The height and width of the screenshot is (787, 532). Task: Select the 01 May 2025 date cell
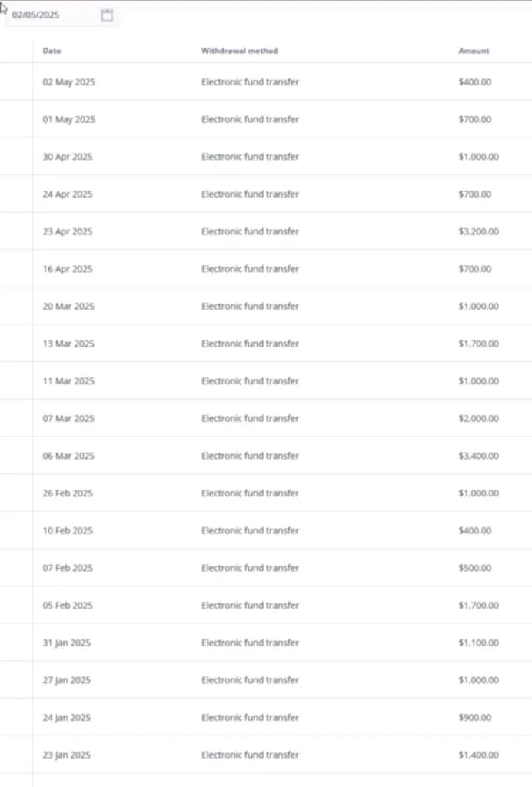[x=69, y=119]
